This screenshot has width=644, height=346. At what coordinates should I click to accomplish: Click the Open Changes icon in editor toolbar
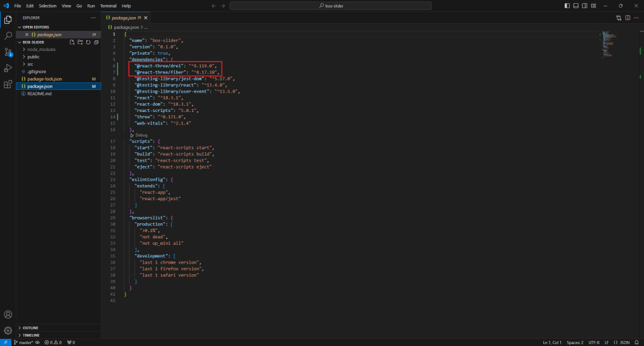619,18
